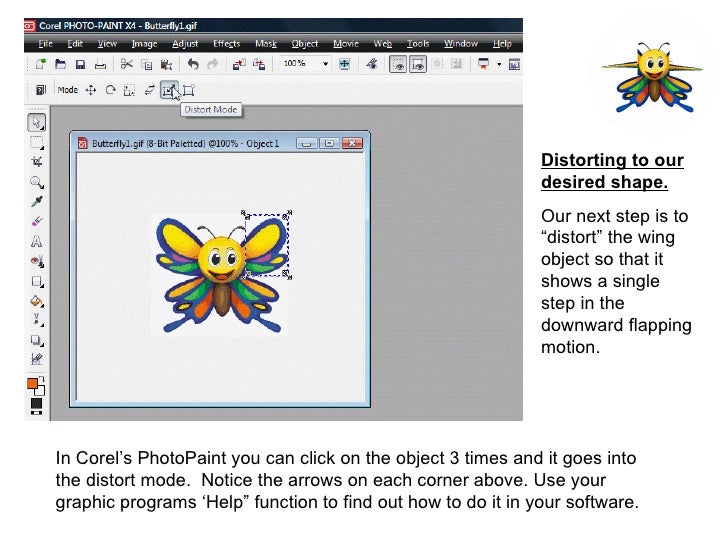
Task: Open the Mask menu
Action: pyautogui.click(x=266, y=44)
